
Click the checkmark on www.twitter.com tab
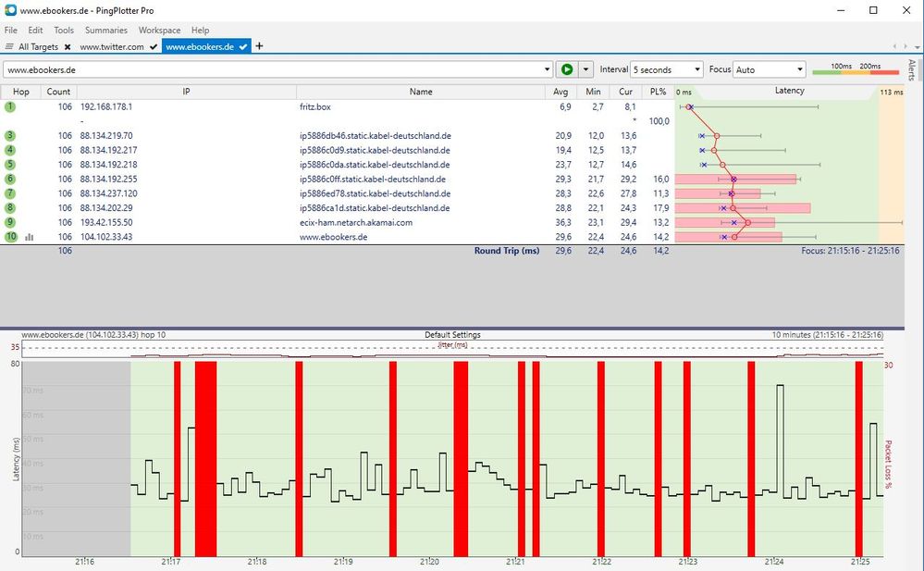coord(154,47)
